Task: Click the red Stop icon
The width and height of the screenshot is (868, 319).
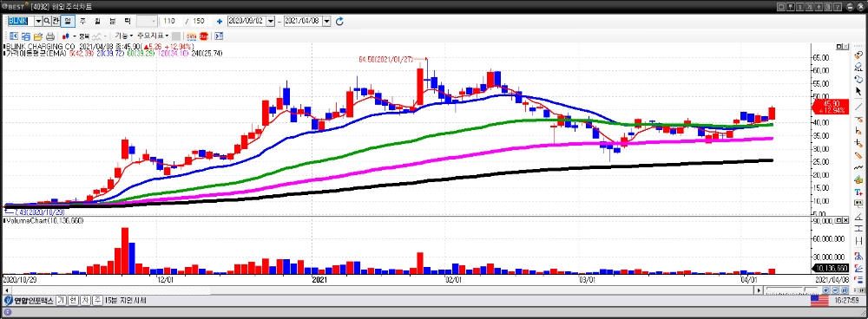Action: pyautogui.click(x=204, y=36)
